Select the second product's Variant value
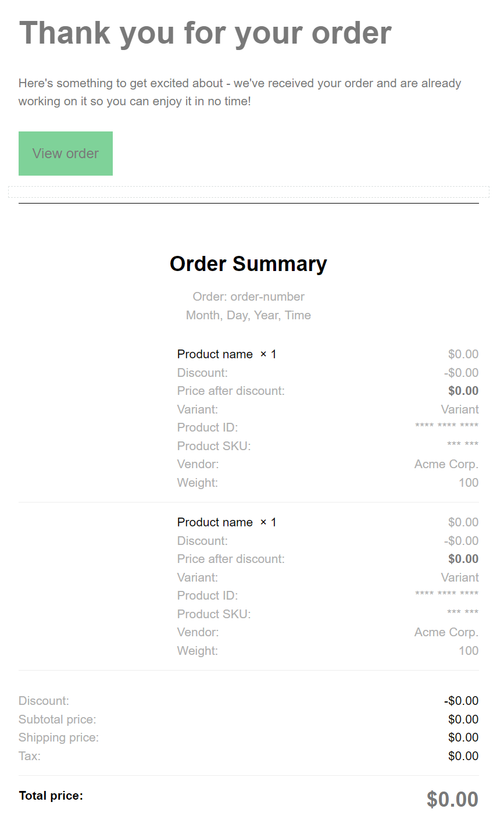Screen dimensions: 504x834 [460, 578]
